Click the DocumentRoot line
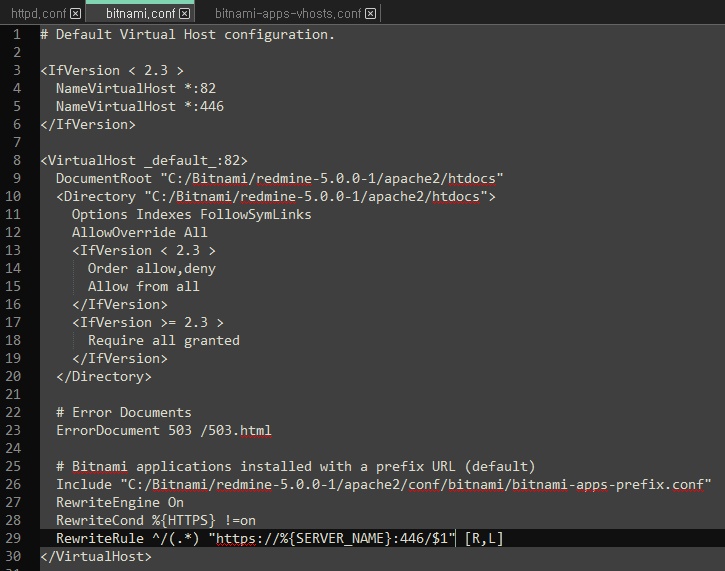The width and height of the screenshot is (725, 571). point(279,178)
